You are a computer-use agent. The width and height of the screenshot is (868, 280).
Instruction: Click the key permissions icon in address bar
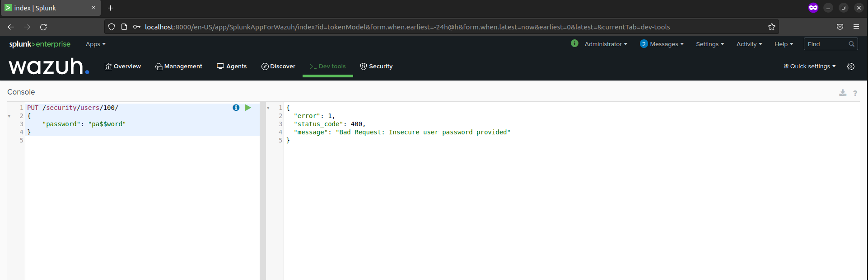[137, 27]
